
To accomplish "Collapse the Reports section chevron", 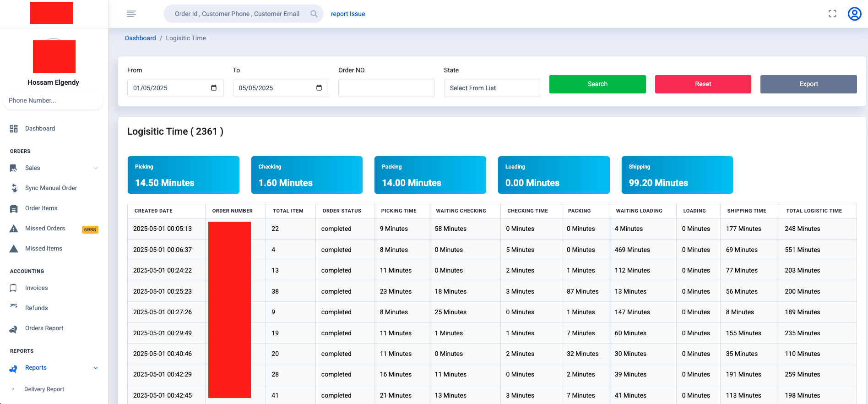I will point(96,368).
